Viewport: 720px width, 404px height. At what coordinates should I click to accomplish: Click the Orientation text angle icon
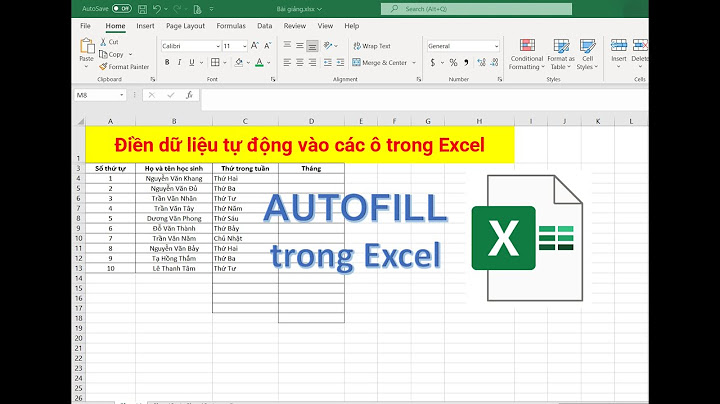pyautogui.click(x=328, y=45)
